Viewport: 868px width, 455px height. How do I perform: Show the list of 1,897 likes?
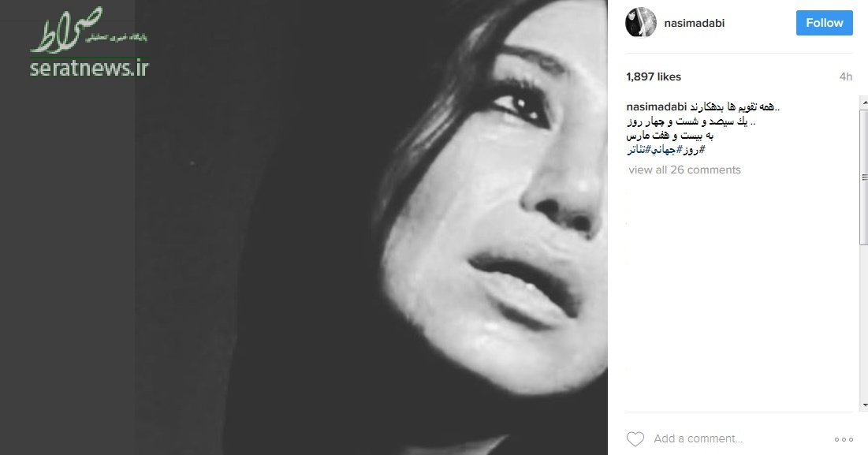point(654,77)
